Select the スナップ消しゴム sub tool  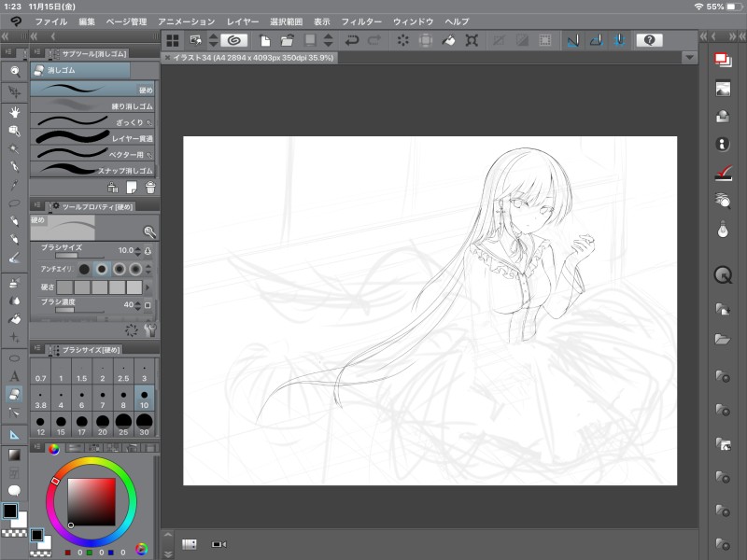92,170
